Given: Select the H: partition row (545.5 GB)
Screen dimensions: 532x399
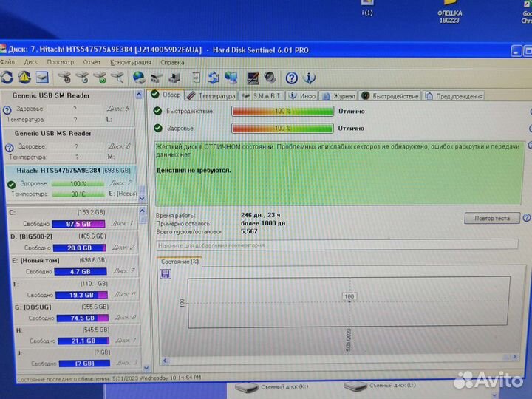Looking at the screenshot, I should coord(78,335).
